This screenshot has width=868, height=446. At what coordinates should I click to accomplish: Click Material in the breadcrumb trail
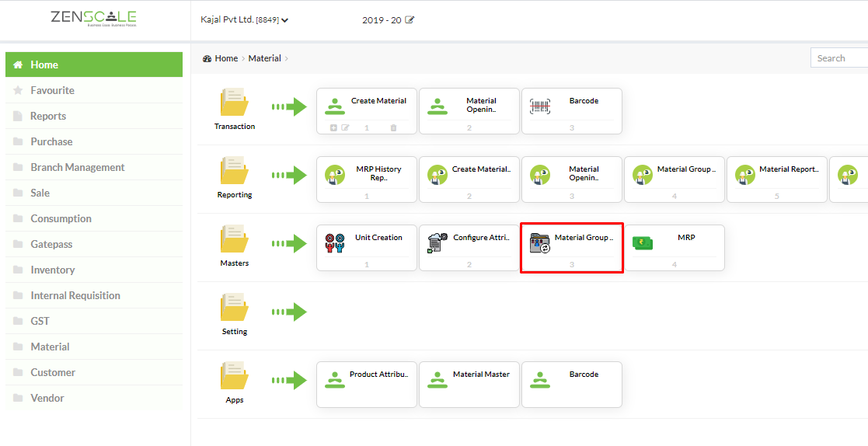pyautogui.click(x=265, y=58)
